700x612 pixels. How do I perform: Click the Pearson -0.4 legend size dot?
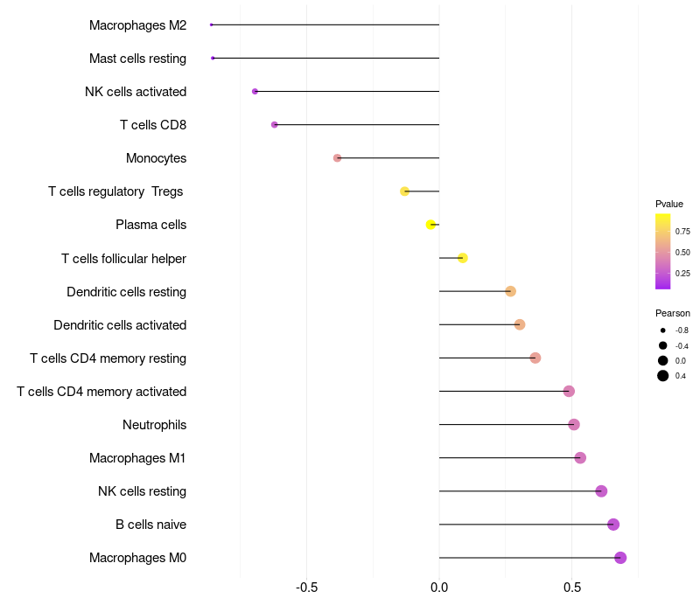pos(663,345)
